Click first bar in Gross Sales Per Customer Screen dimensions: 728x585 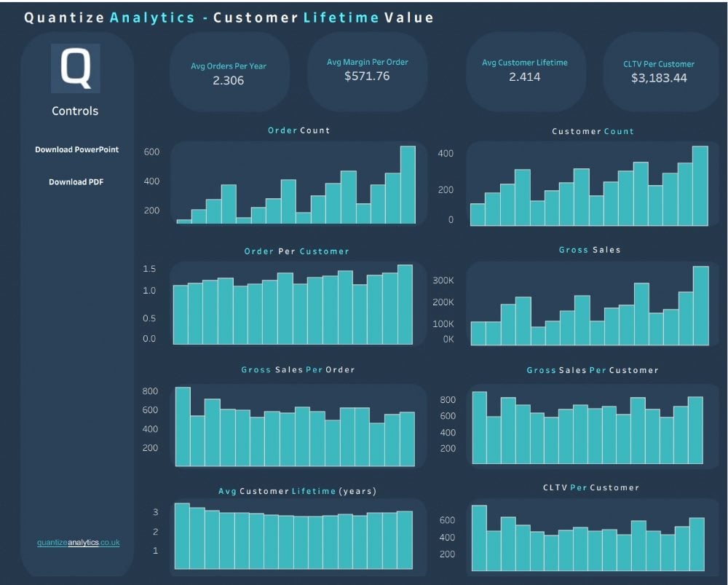point(480,428)
